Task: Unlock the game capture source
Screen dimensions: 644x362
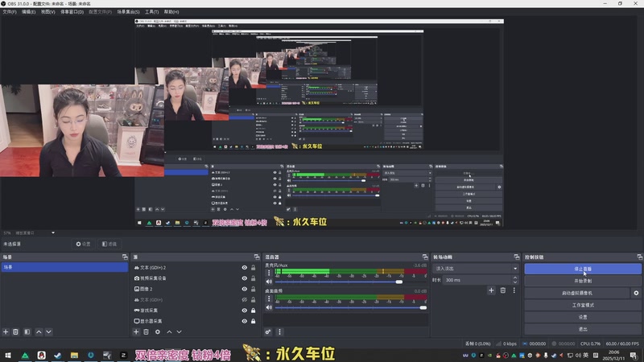Action: [253, 311]
